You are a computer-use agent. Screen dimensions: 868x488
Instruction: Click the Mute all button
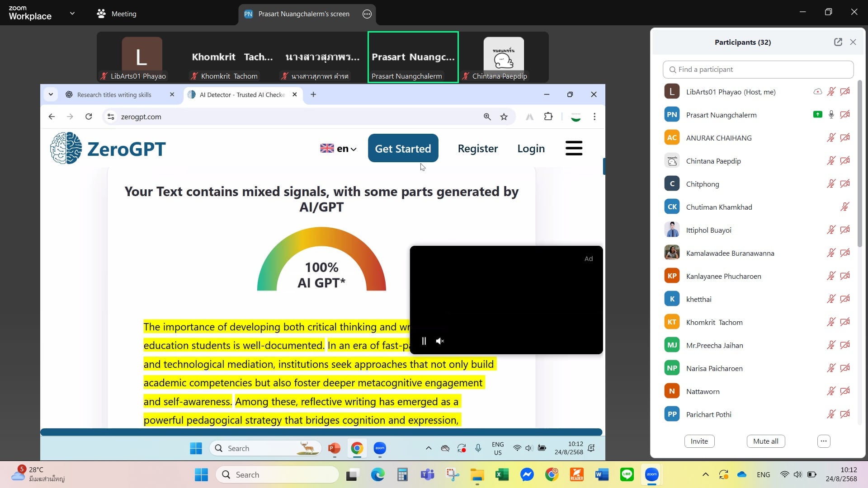pos(765,441)
